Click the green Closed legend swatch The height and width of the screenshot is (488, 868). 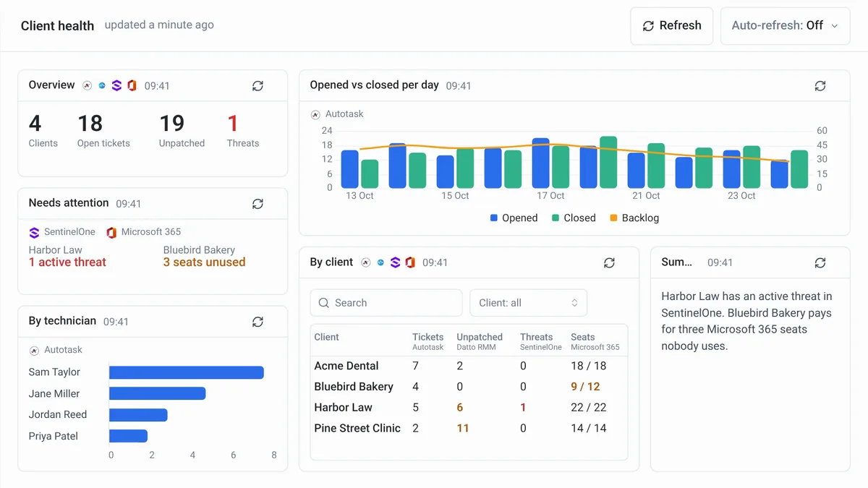point(556,218)
